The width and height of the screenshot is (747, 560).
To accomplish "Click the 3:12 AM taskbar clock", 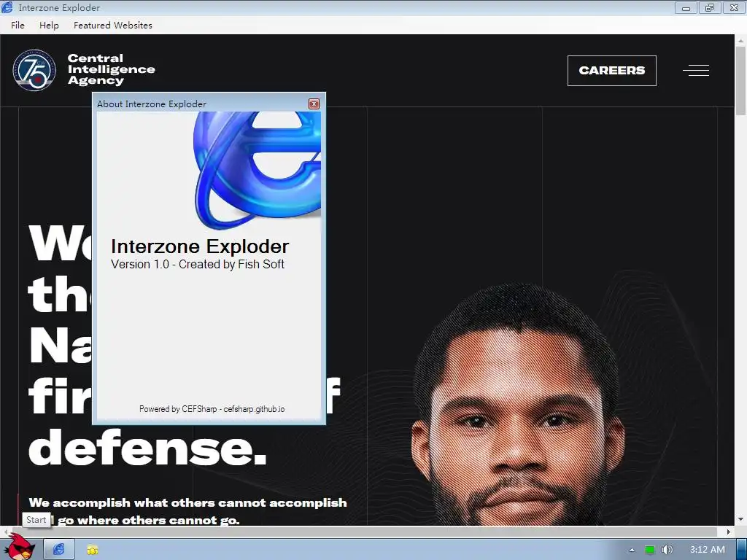I will coord(708,550).
